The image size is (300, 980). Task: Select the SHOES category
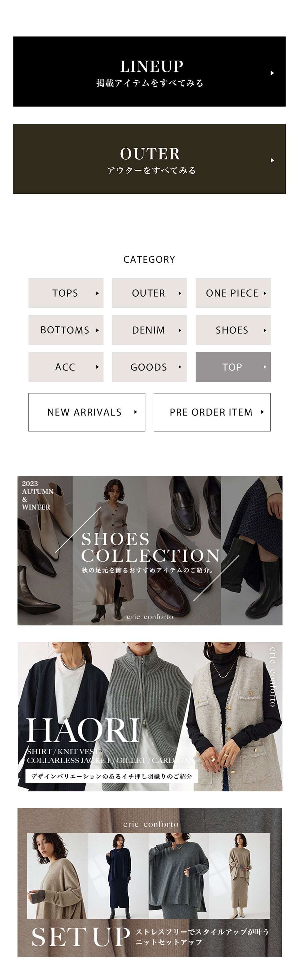233,330
